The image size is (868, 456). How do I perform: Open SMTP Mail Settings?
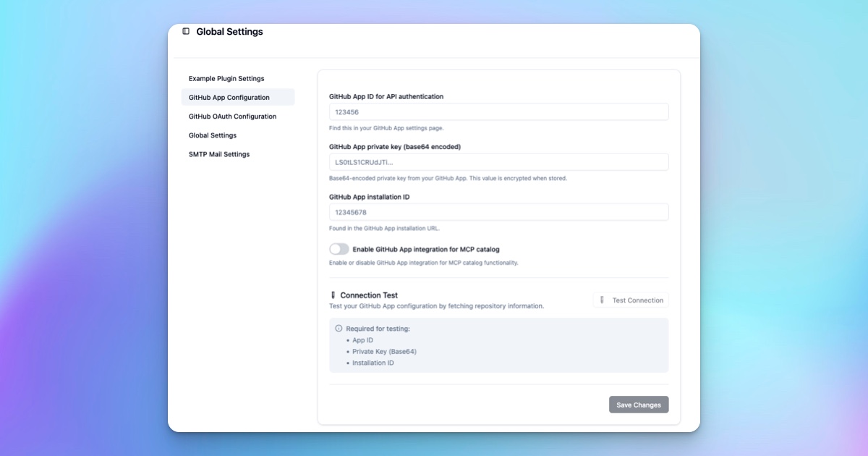point(219,154)
